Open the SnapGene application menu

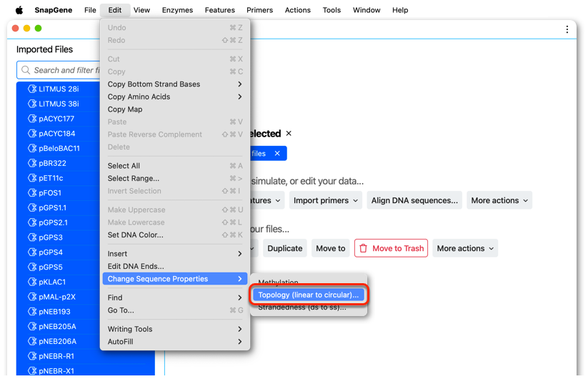(54, 10)
